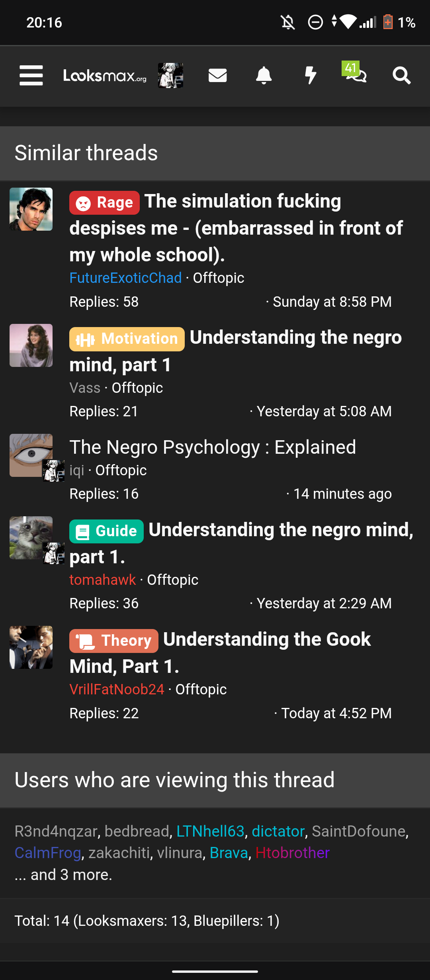
Task: View the simulation despises me thread
Action: point(236,228)
